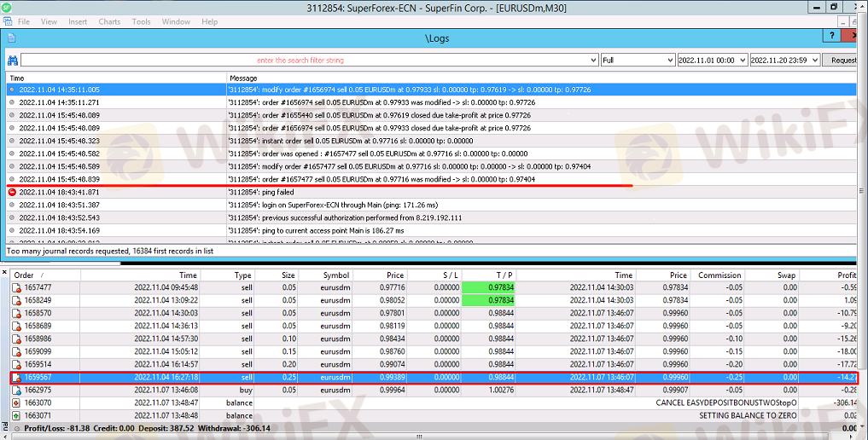Click the 'buy' type cell of order 1662975
Image resolution: width=868 pixels, height=440 pixels.
point(246,390)
